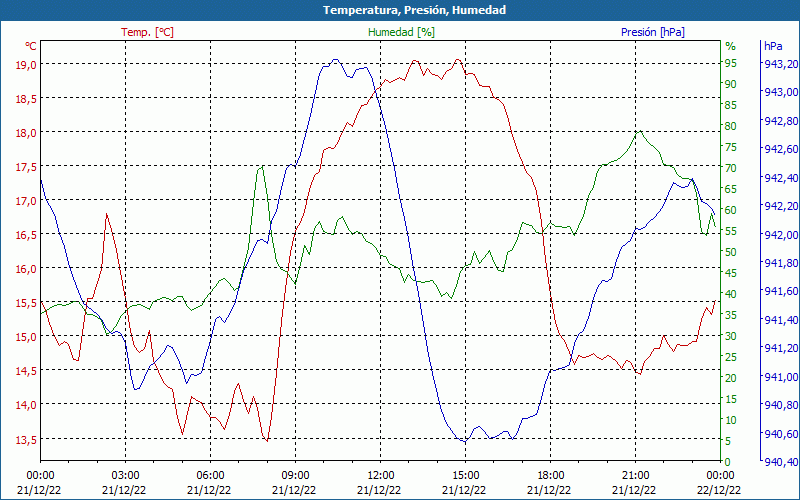Click the '16,0' temperature tick label
Screen dimensions: 800x500
(26, 268)
